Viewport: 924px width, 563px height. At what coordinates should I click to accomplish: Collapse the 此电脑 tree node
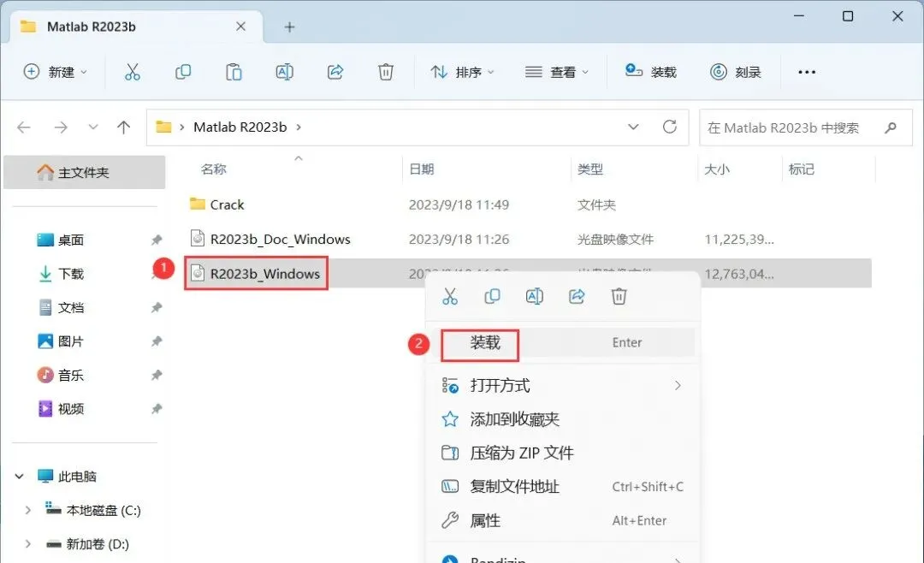coord(20,477)
